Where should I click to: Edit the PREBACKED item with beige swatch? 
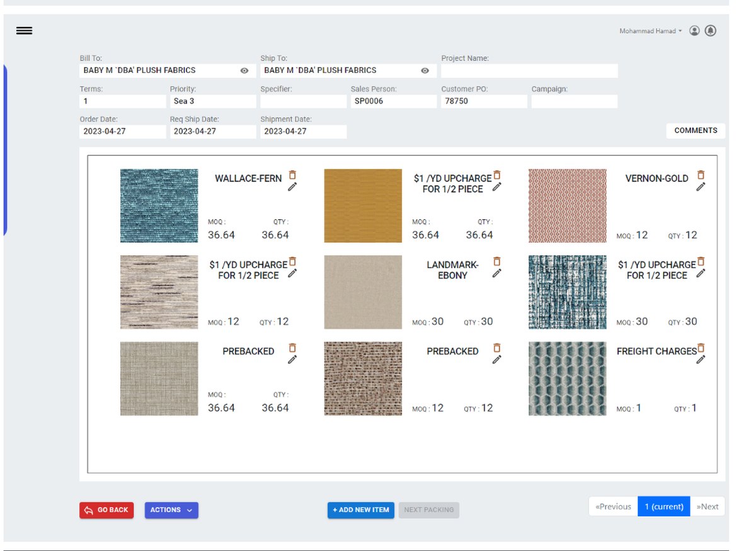pyautogui.click(x=292, y=359)
